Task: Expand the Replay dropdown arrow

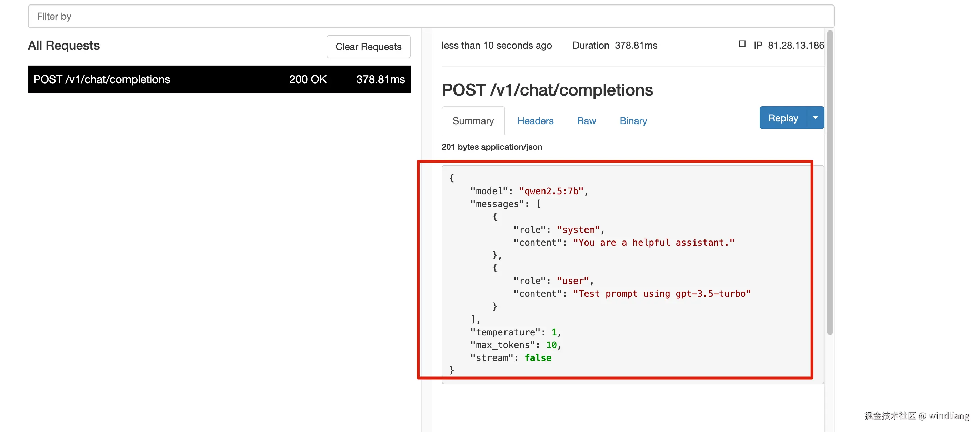Action: pos(815,118)
